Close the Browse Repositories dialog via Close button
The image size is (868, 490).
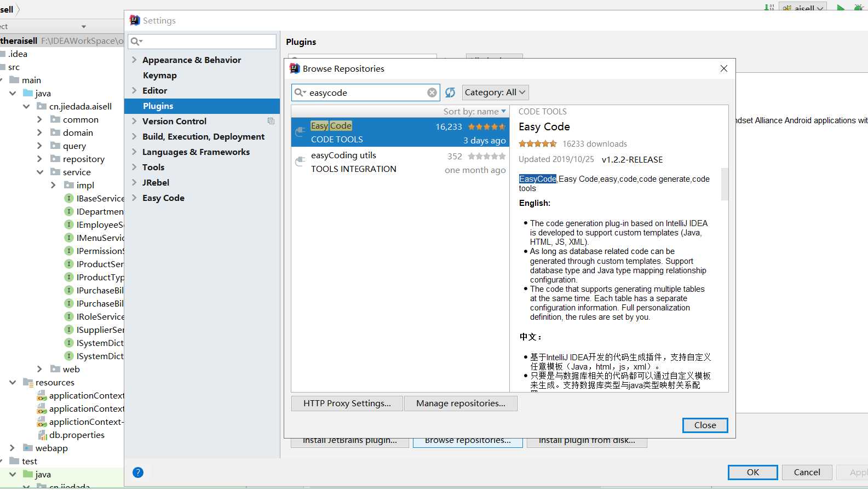pyautogui.click(x=705, y=425)
